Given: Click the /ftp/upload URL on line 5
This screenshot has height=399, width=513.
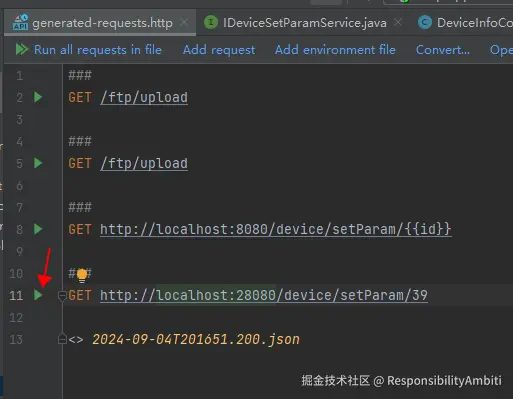Looking at the screenshot, I should click(144, 164).
